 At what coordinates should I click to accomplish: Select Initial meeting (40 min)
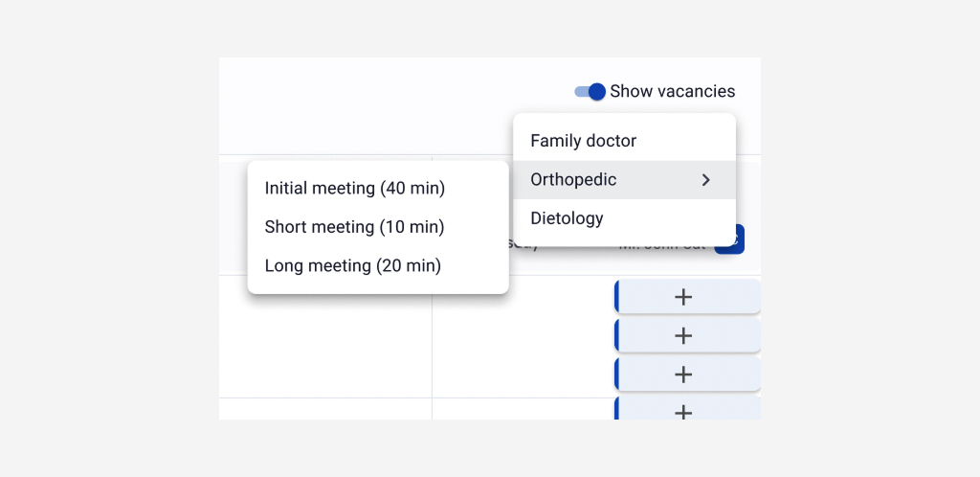(x=355, y=189)
